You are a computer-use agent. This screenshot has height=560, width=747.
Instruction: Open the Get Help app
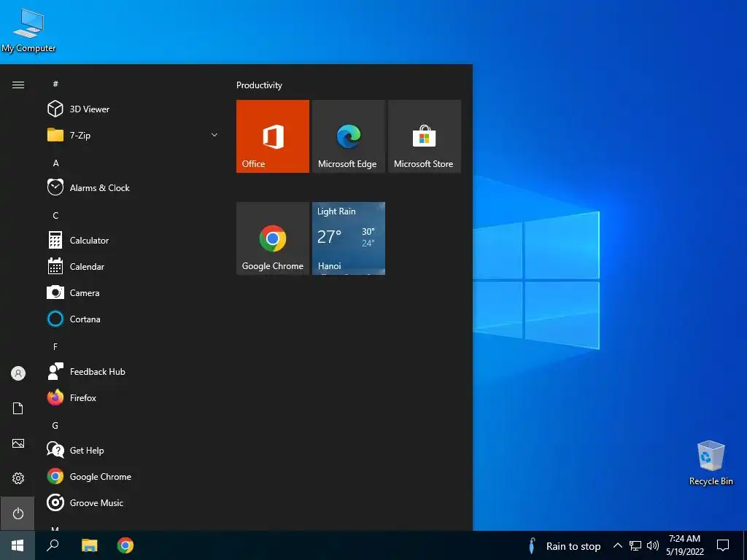tap(133, 450)
